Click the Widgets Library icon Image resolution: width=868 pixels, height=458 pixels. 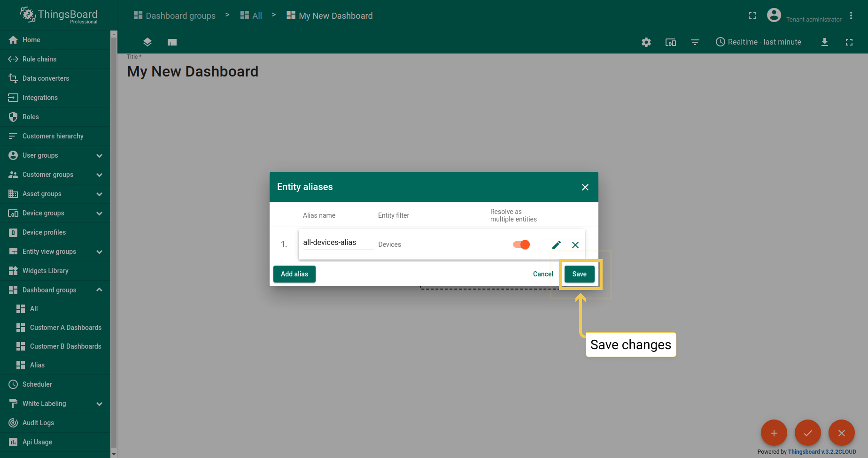pos(13,271)
